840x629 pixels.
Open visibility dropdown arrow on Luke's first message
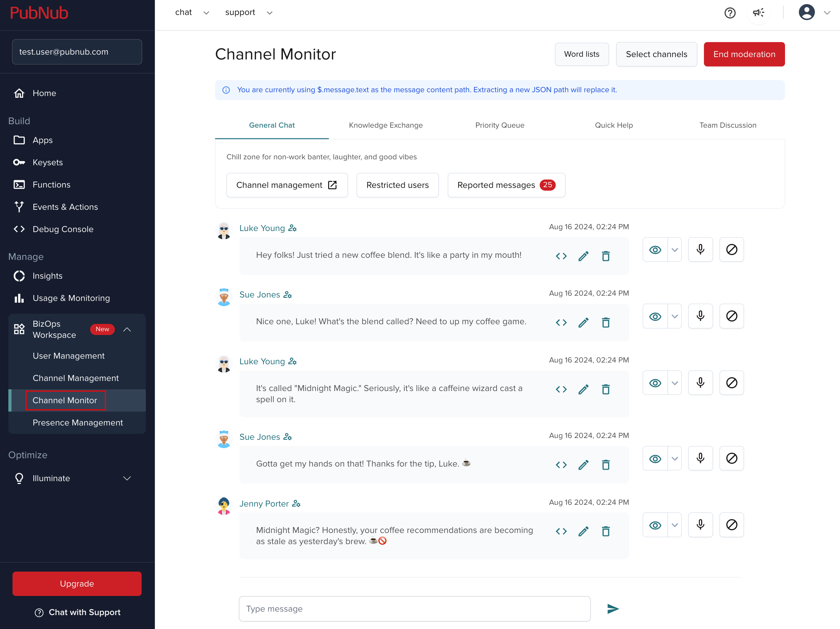click(x=674, y=249)
